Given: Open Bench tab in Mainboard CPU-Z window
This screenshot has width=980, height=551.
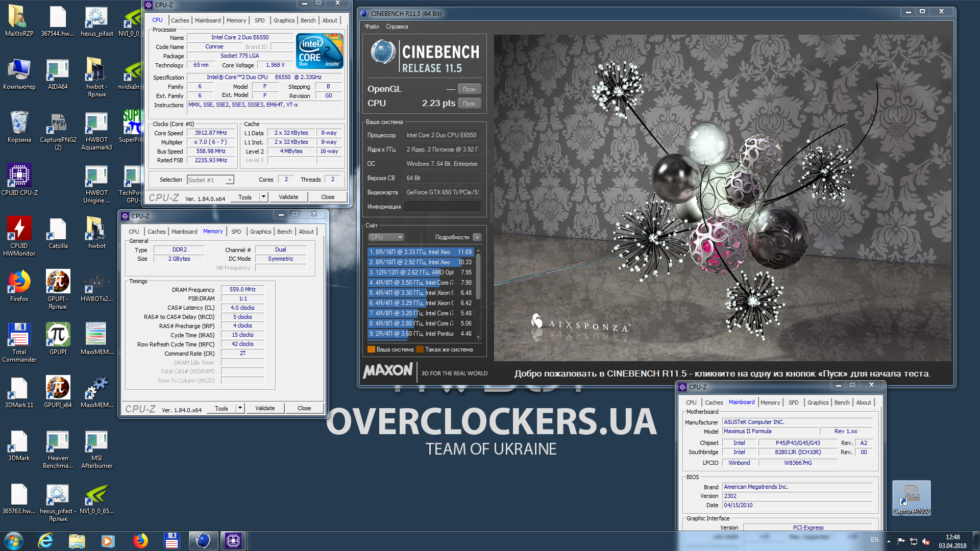Looking at the screenshot, I should pos(842,403).
